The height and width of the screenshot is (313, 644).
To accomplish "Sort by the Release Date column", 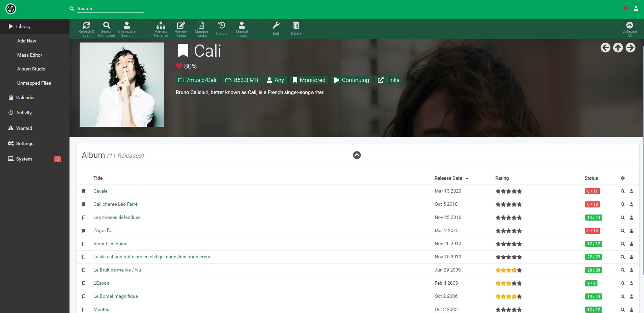I will pos(448,178).
